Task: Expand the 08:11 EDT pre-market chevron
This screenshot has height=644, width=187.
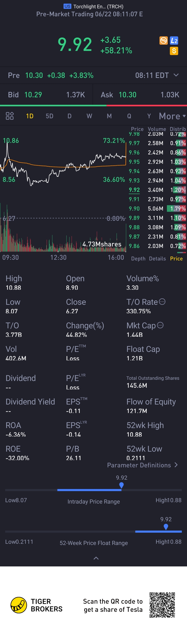Action: (x=176, y=75)
